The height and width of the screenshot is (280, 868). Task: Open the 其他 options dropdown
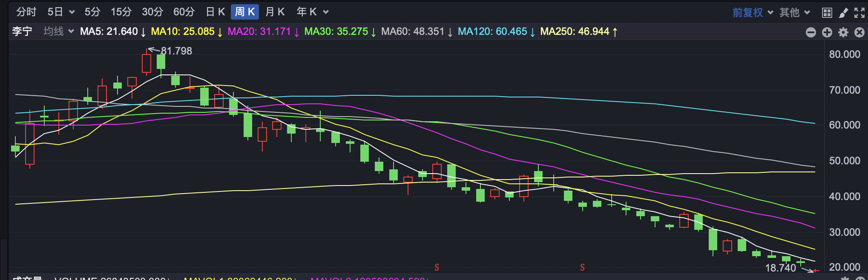(795, 12)
